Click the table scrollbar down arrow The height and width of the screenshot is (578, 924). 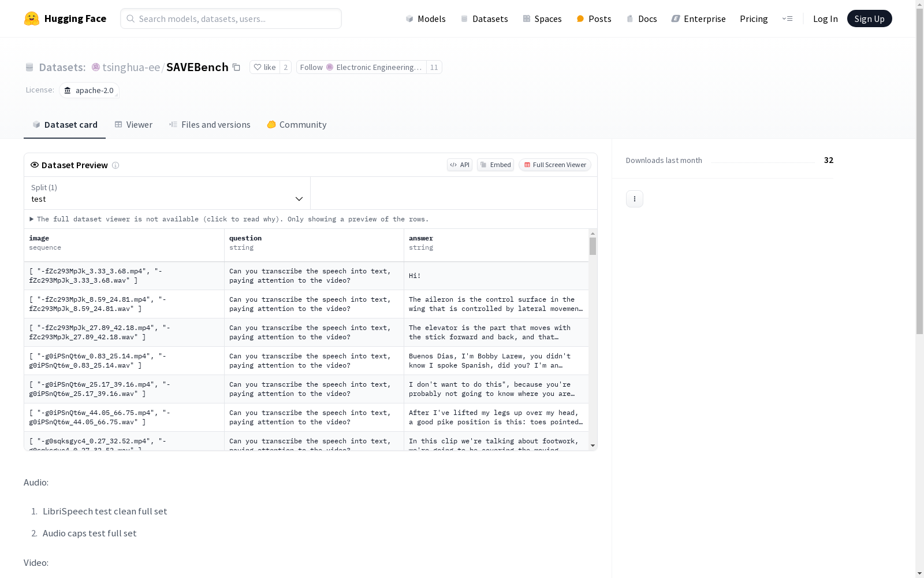(x=593, y=446)
